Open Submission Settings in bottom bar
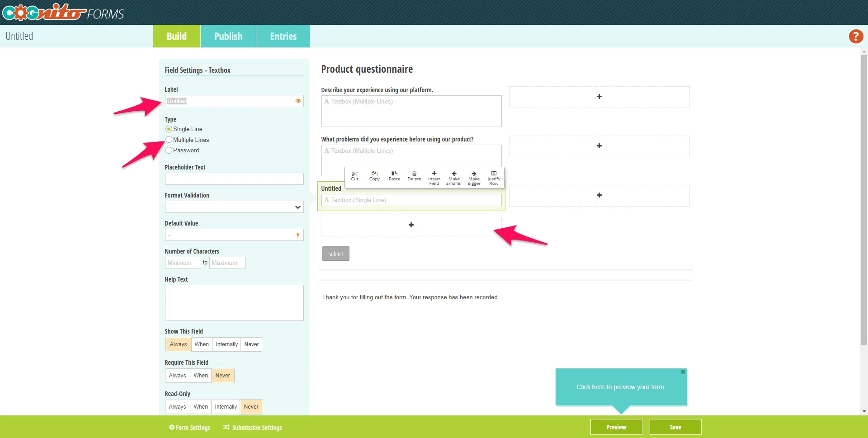This screenshot has width=868, height=438. 252,428
